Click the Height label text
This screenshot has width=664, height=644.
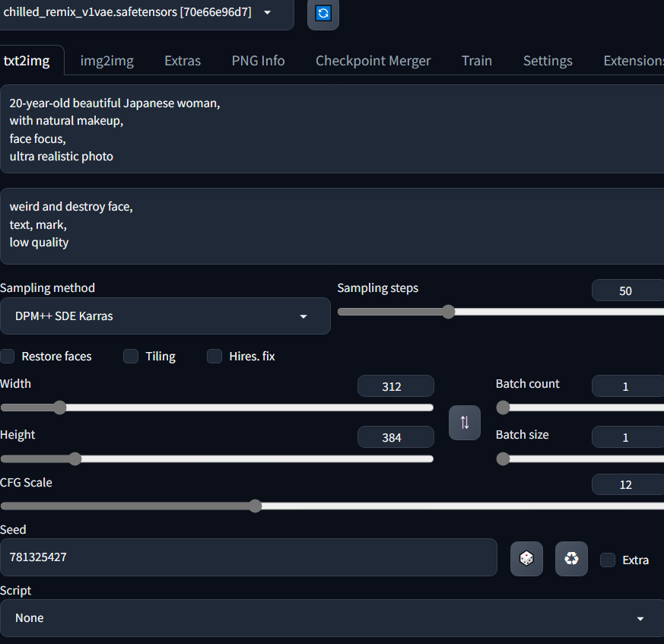pos(17,435)
